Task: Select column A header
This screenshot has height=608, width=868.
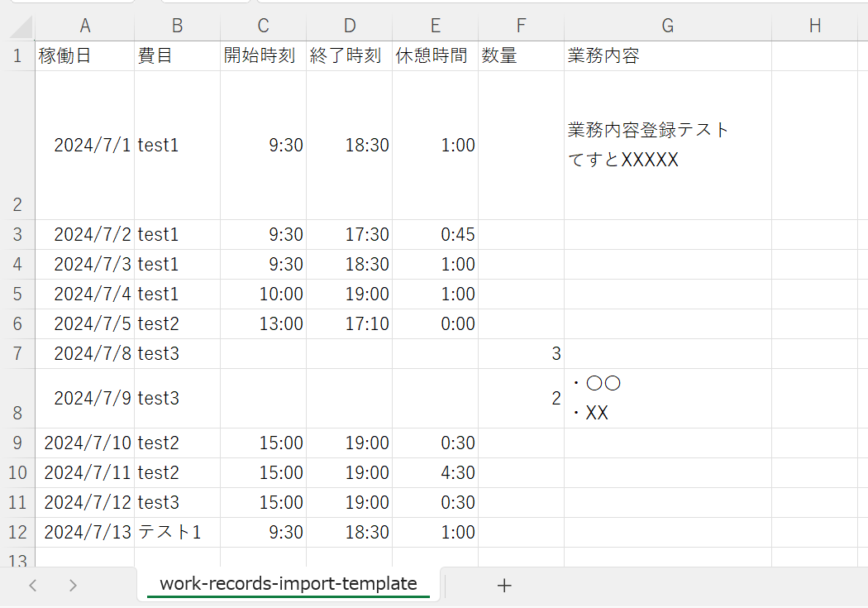Action: click(x=84, y=26)
